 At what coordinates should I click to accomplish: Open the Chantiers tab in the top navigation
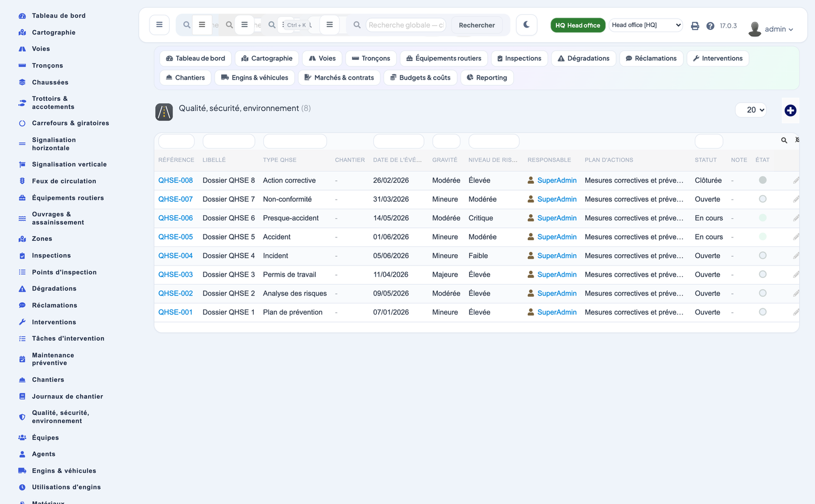click(185, 78)
